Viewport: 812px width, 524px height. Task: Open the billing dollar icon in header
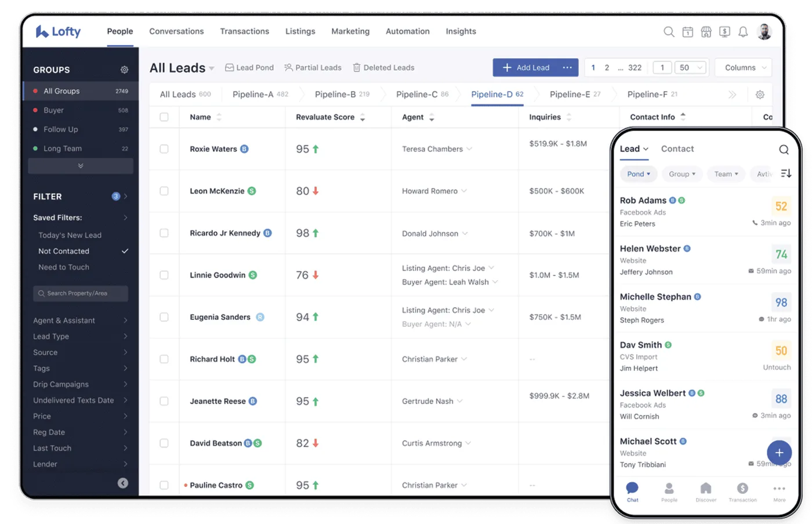click(x=724, y=32)
